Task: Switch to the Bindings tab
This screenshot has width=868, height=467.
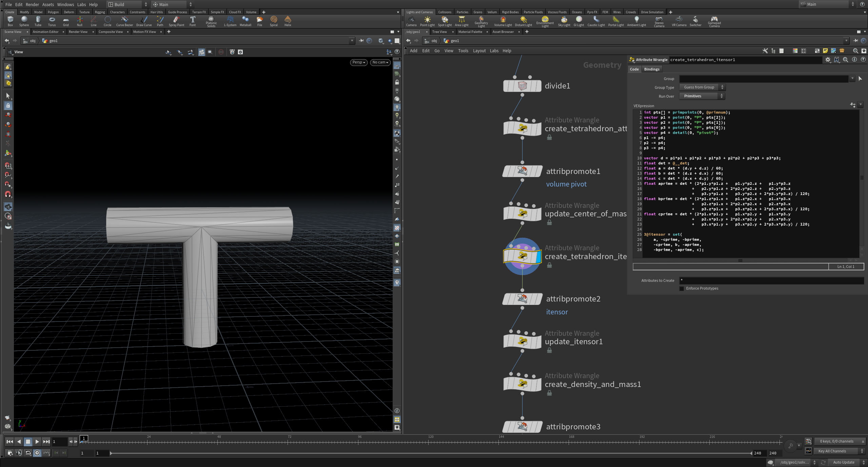Action: [x=651, y=69]
